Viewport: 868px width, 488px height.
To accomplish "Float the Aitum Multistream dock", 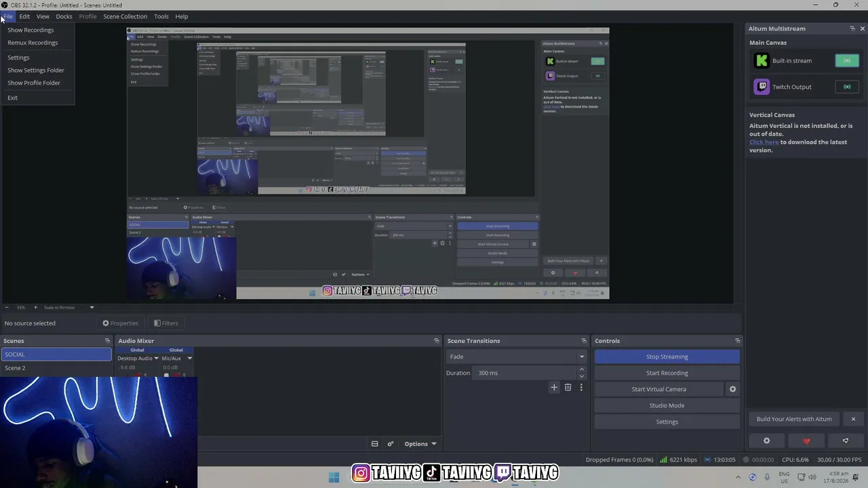I will point(852,28).
